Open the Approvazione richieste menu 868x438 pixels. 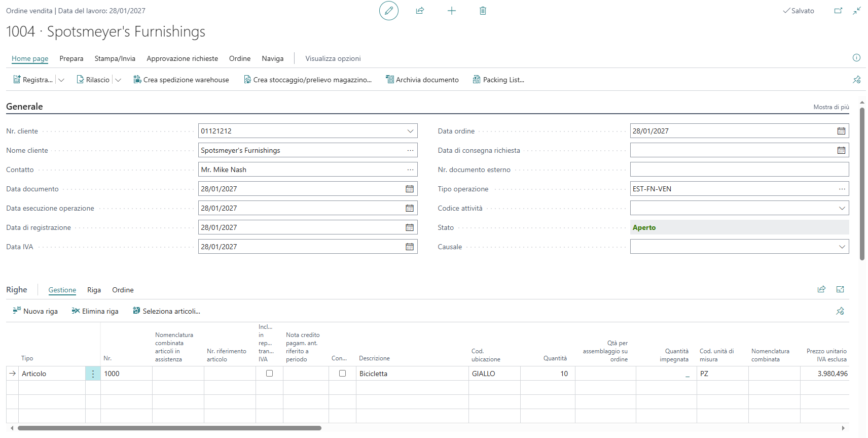pos(183,58)
